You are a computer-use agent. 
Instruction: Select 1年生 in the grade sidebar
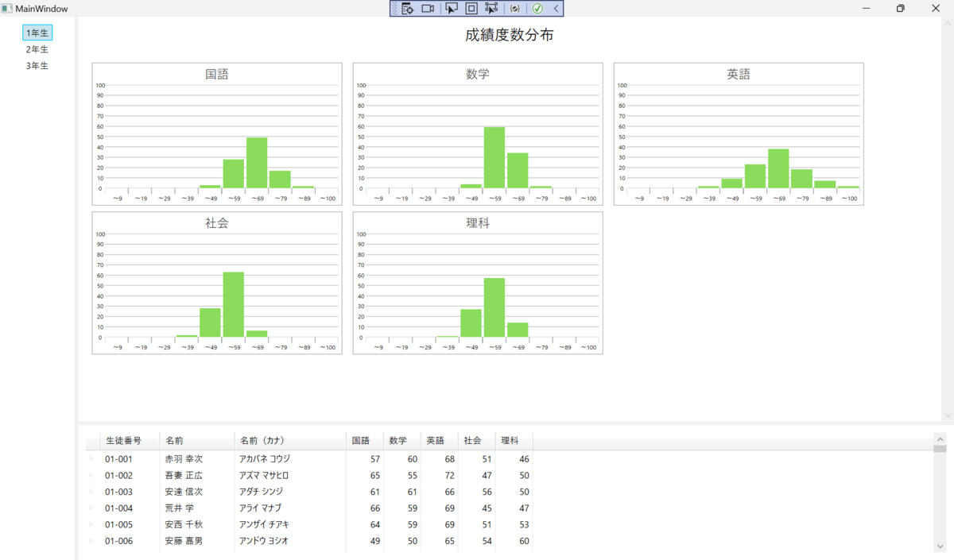pos(37,33)
